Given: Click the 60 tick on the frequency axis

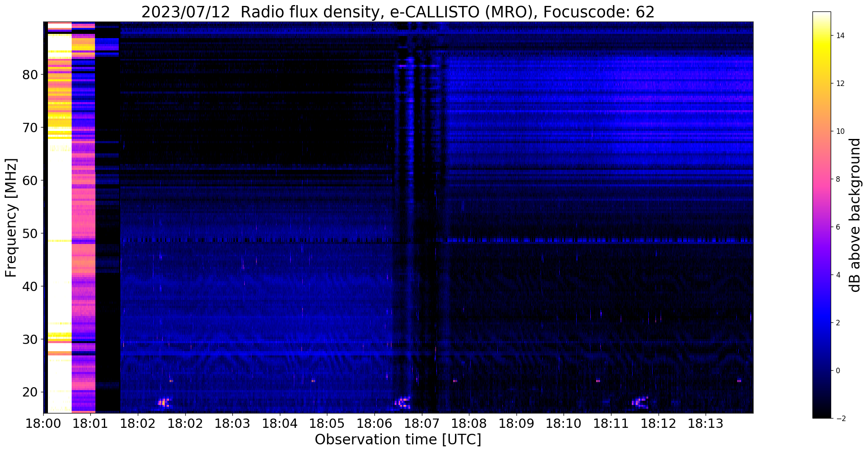Looking at the screenshot, I should 31,180.
